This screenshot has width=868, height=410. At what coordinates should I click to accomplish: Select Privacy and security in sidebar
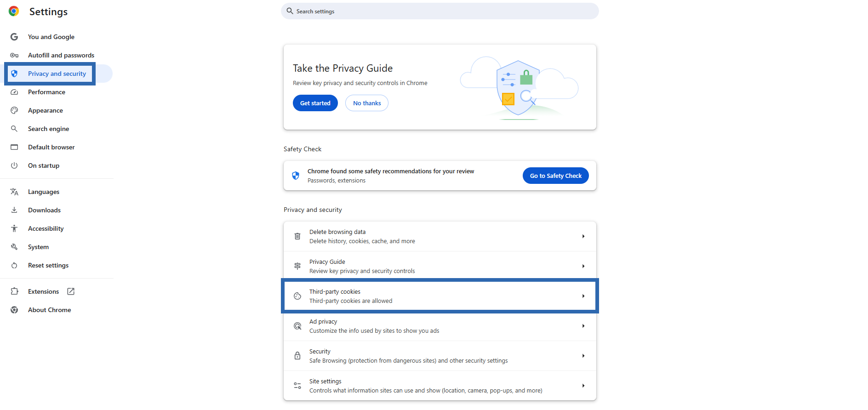pos(57,74)
